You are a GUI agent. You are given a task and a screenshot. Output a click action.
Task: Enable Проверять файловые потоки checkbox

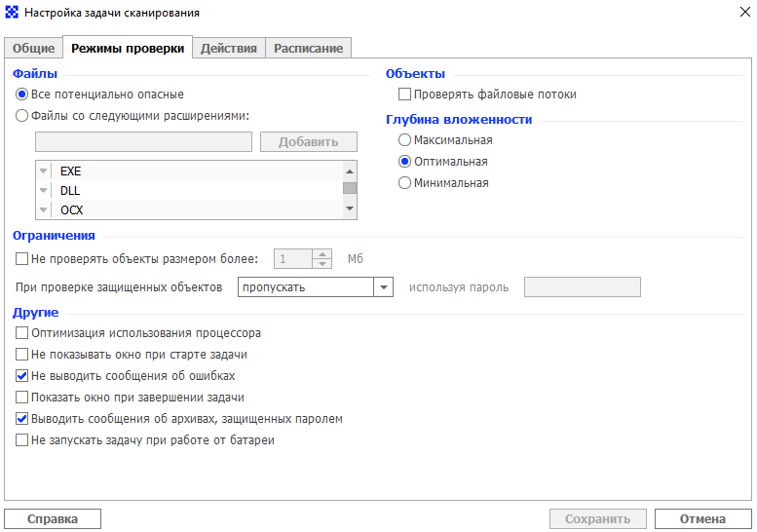tap(404, 95)
